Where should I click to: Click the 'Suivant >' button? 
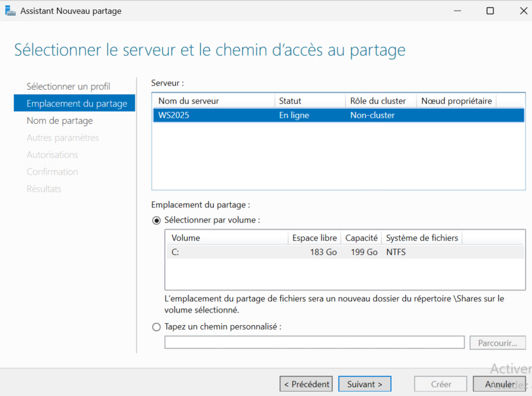365,384
